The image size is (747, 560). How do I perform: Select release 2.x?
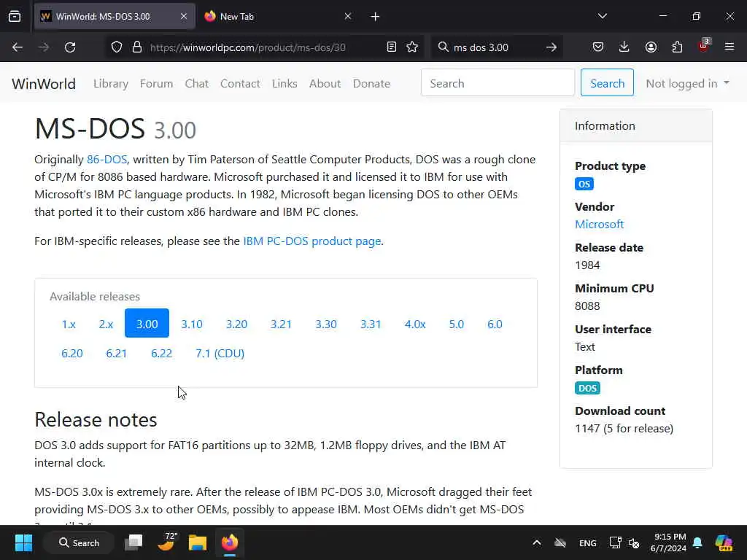coord(106,324)
